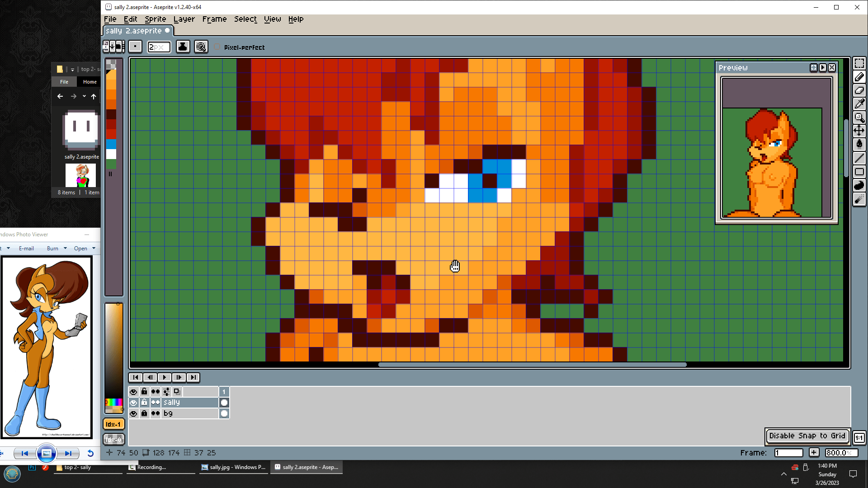
Task: Open the Layer menu
Action: tap(184, 19)
